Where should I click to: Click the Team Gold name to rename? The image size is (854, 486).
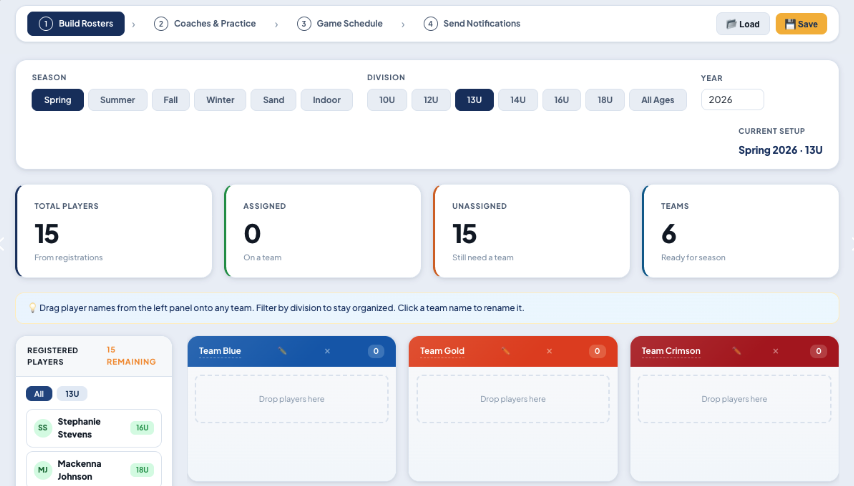coord(442,351)
